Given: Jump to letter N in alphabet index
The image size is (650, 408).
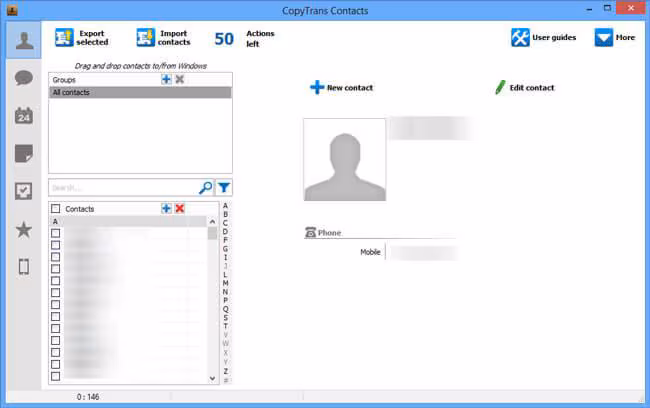Looking at the screenshot, I should pyautogui.click(x=226, y=292).
